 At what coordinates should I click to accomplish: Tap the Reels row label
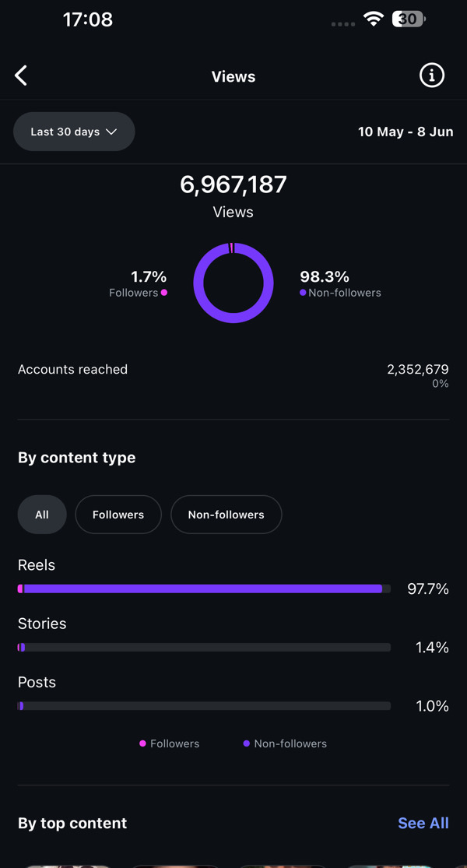click(37, 565)
